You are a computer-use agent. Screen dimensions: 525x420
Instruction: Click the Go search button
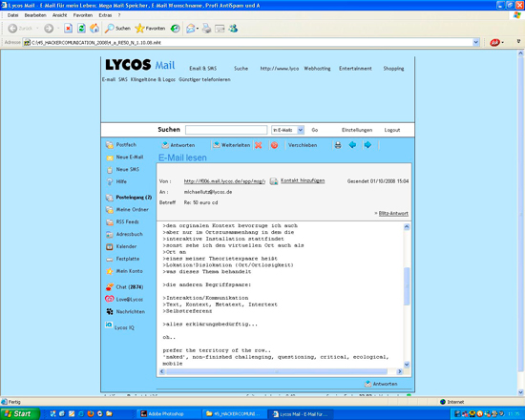coord(315,130)
